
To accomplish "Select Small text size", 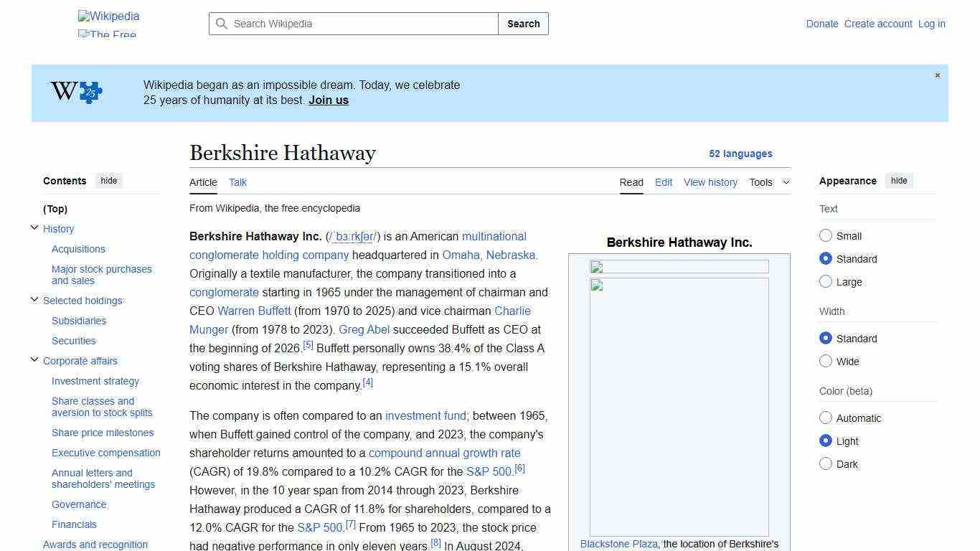I will (826, 235).
